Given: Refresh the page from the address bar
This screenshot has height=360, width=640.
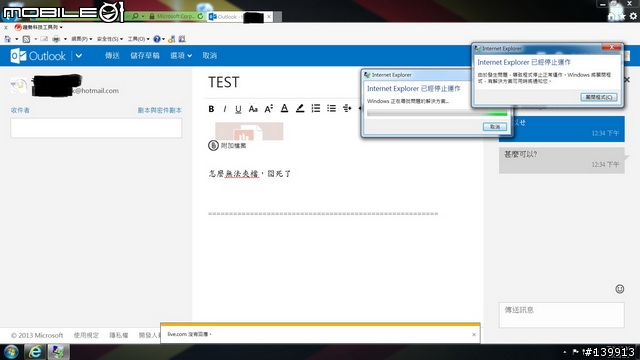Looking at the screenshot, I should (x=200, y=16).
